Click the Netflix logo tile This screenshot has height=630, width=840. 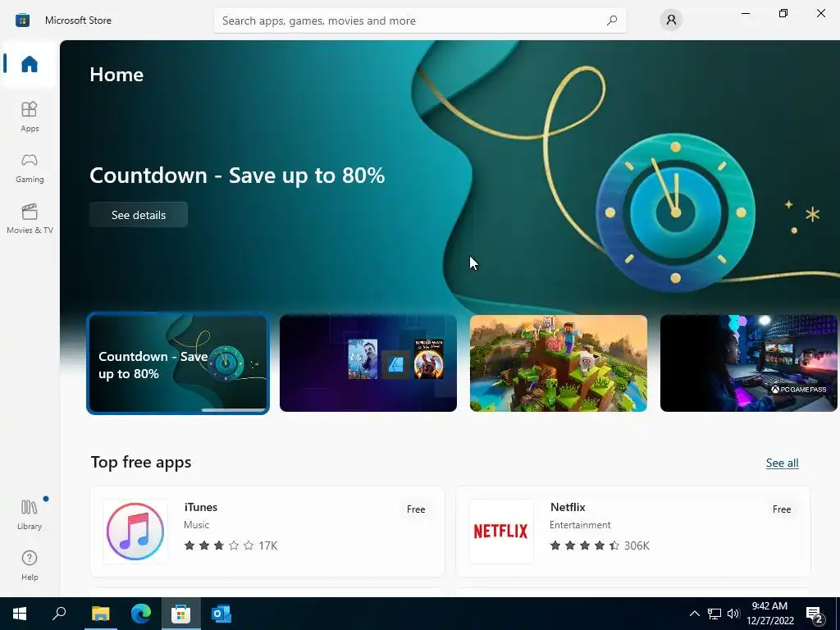coord(501,532)
